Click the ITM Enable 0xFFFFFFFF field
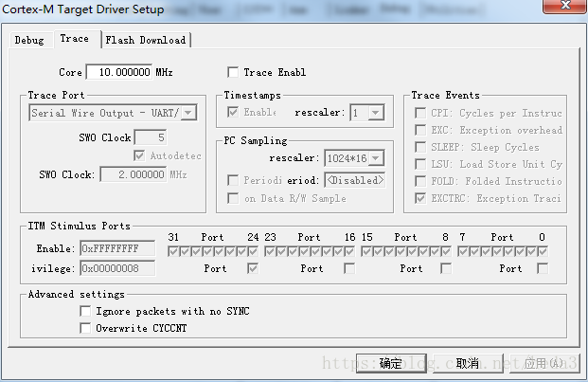This screenshot has width=588, height=382. click(x=117, y=248)
